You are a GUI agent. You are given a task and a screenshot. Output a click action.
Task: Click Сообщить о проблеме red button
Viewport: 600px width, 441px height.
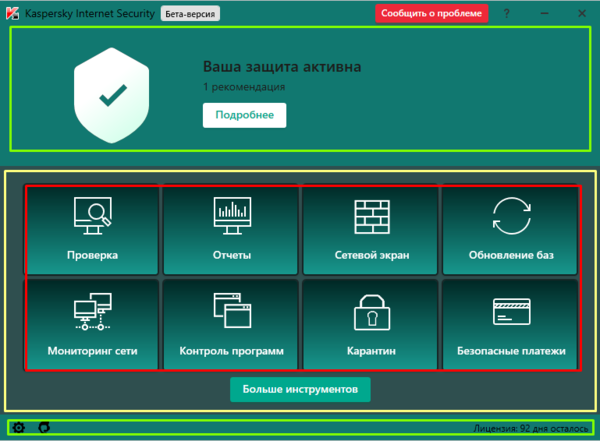(431, 13)
